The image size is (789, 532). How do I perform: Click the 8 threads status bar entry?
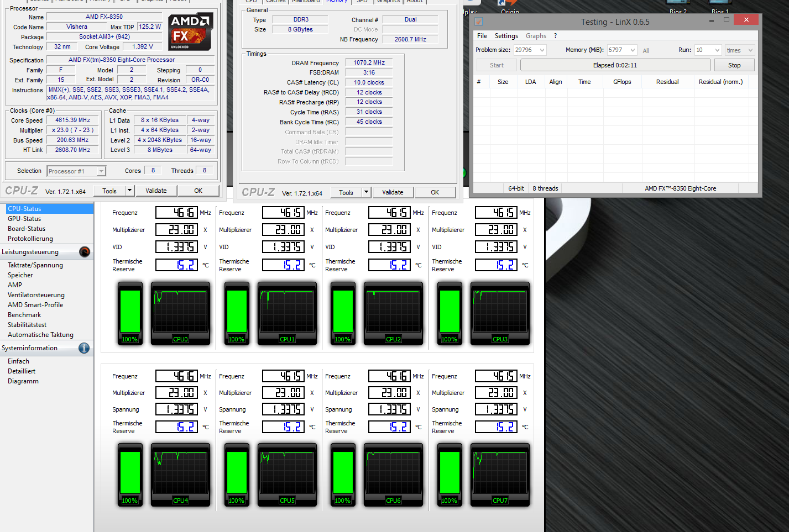(545, 188)
